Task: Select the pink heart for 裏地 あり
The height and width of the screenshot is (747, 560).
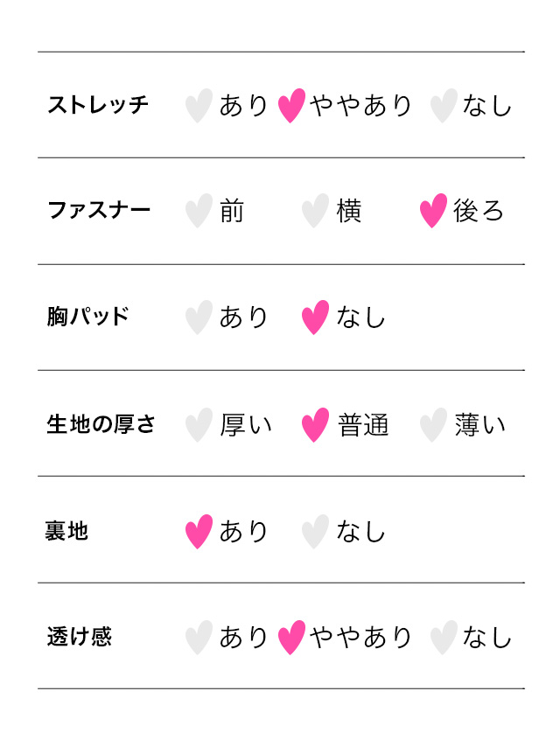Action: [199, 532]
